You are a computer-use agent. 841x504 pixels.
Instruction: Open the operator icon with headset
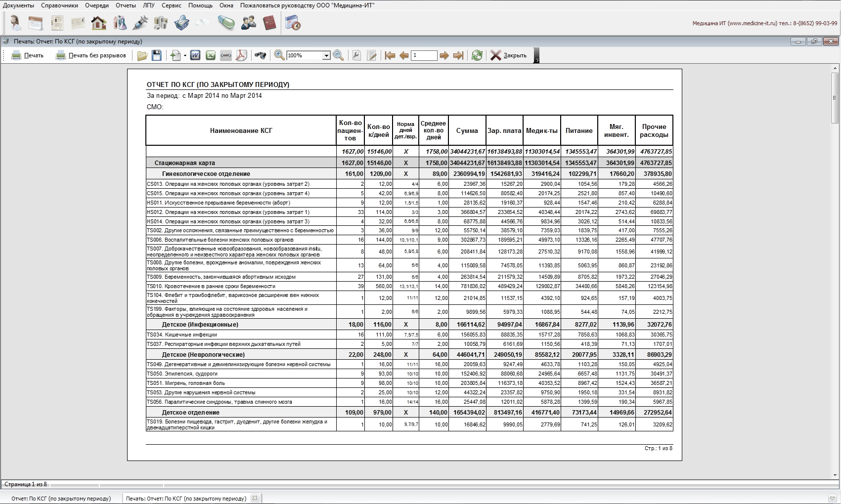point(15,23)
